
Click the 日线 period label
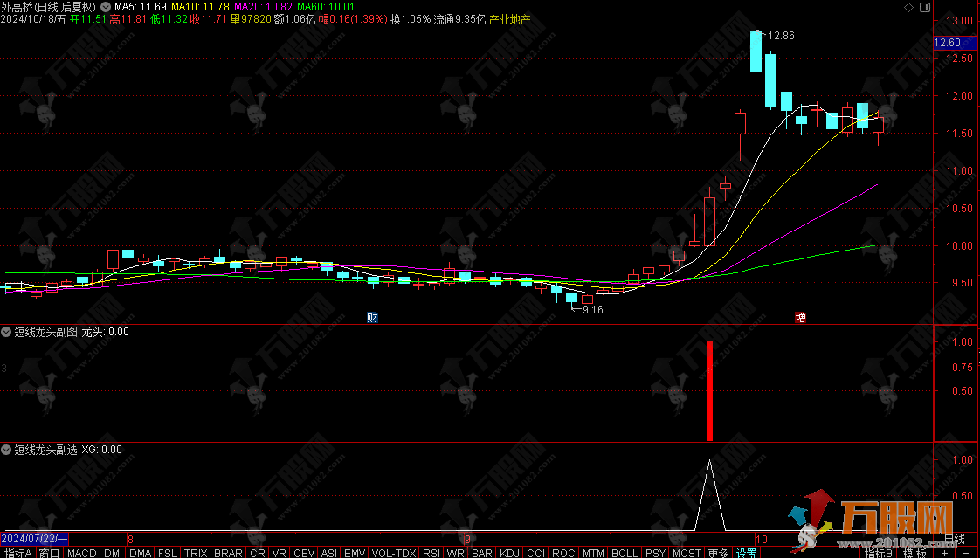coord(955,539)
